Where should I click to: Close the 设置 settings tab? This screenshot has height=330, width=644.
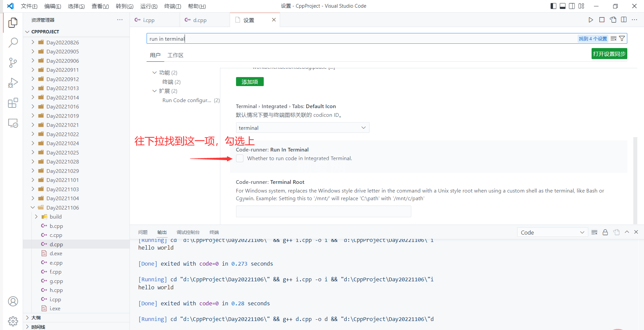tap(274, 20)
